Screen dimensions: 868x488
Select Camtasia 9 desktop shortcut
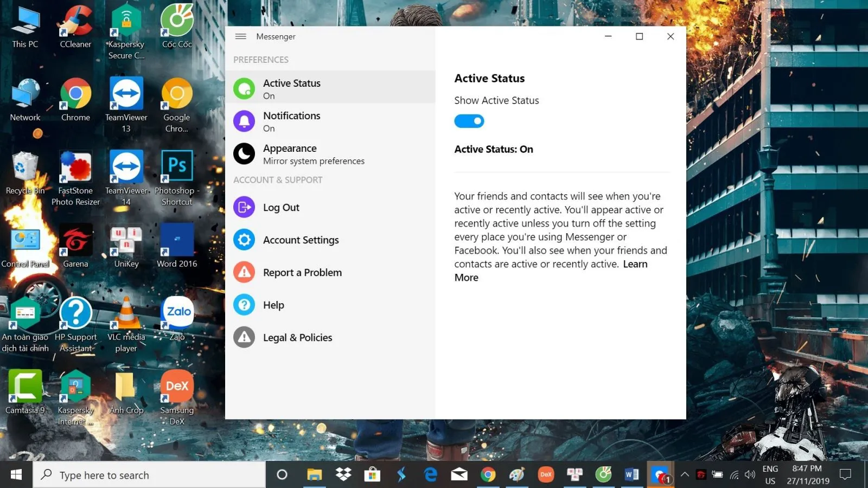[x=25, y=393]
